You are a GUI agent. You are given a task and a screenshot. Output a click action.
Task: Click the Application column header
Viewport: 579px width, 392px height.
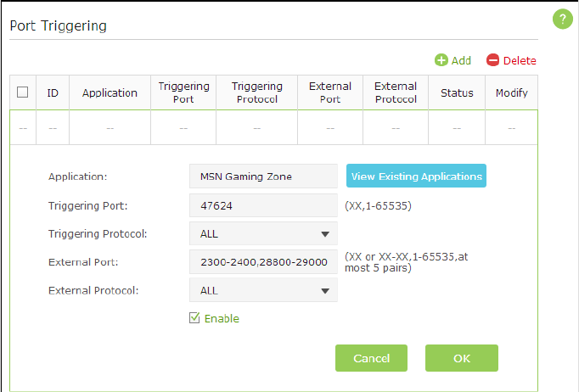110,92
